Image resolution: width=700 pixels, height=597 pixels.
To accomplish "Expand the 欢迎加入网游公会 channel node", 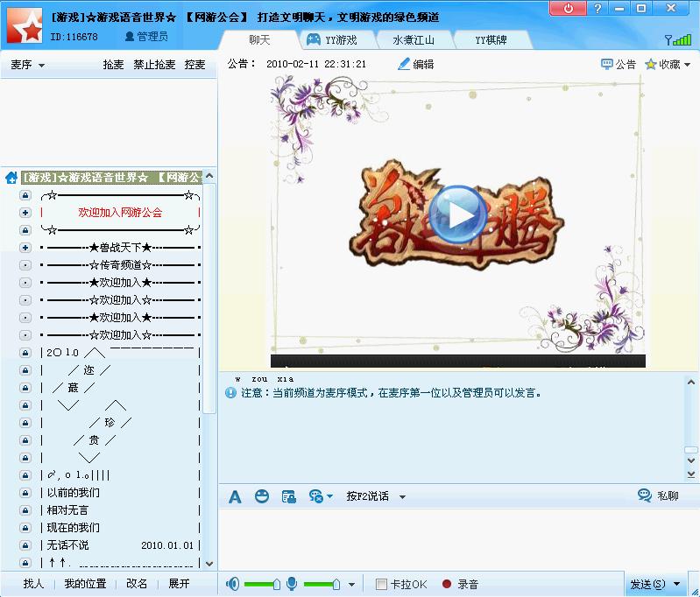I will coord(25,213).
